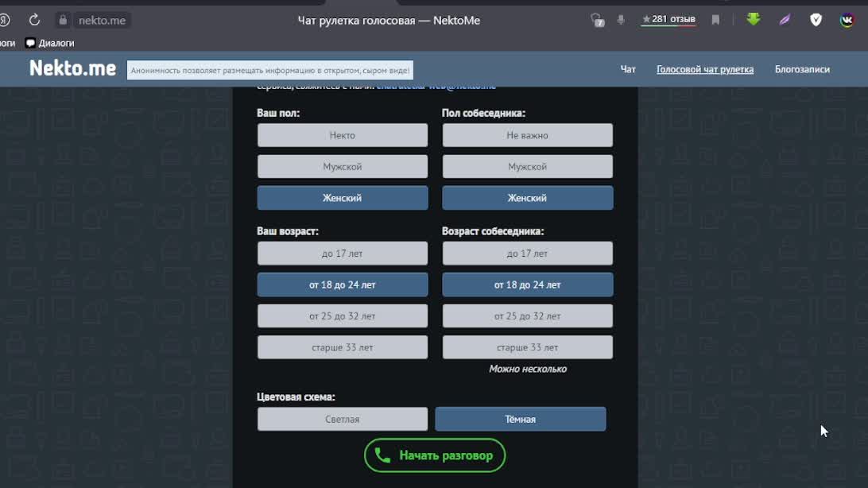Switch color scheme to Светлая

(x=342, y=420)
